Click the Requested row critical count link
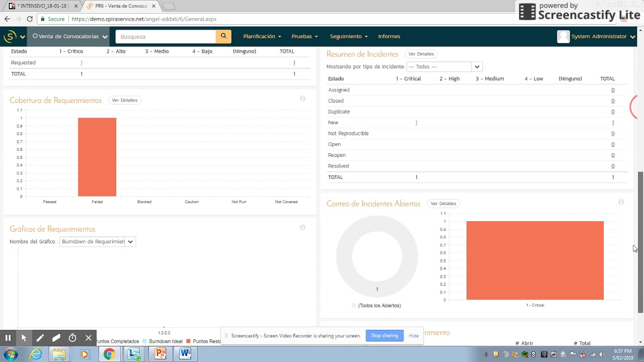 [82, 62]
